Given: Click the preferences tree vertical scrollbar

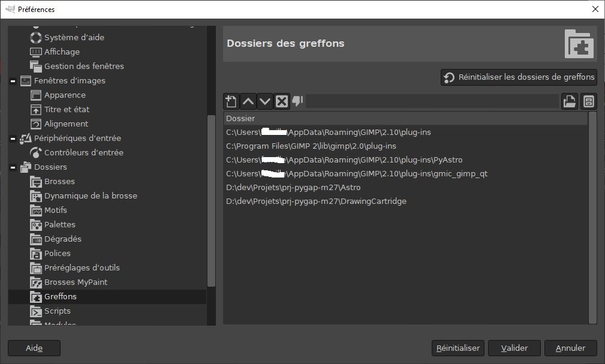Looking at the screenshot, I should pyautogui.click(x=211, y=201).
